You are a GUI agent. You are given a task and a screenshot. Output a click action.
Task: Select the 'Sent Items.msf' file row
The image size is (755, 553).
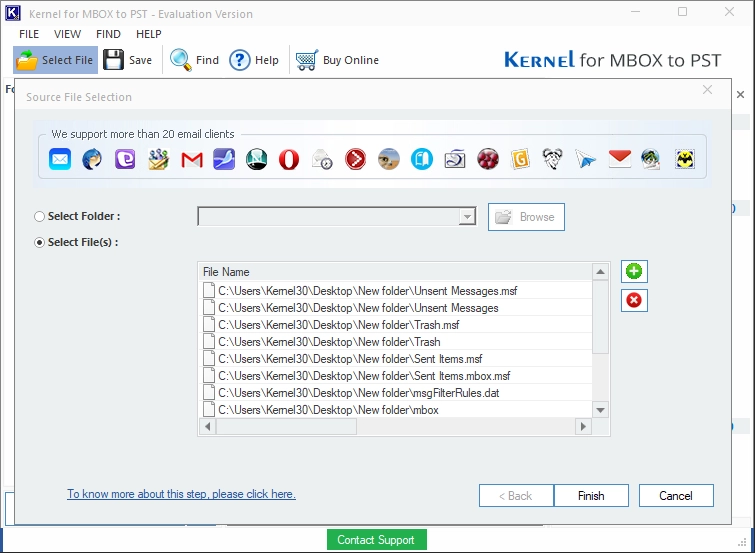click(x=396, y=359)
